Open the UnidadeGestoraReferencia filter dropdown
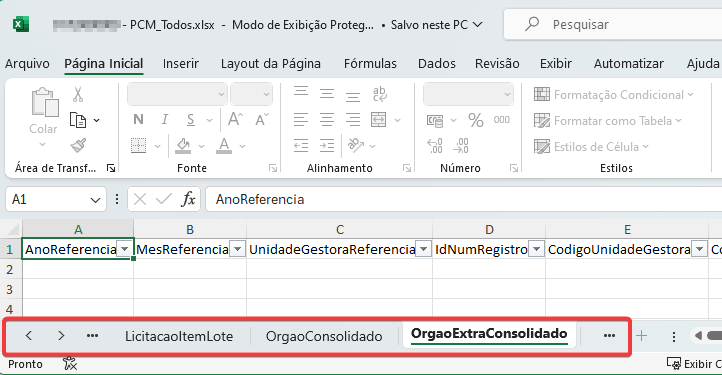 pos(424,249)
